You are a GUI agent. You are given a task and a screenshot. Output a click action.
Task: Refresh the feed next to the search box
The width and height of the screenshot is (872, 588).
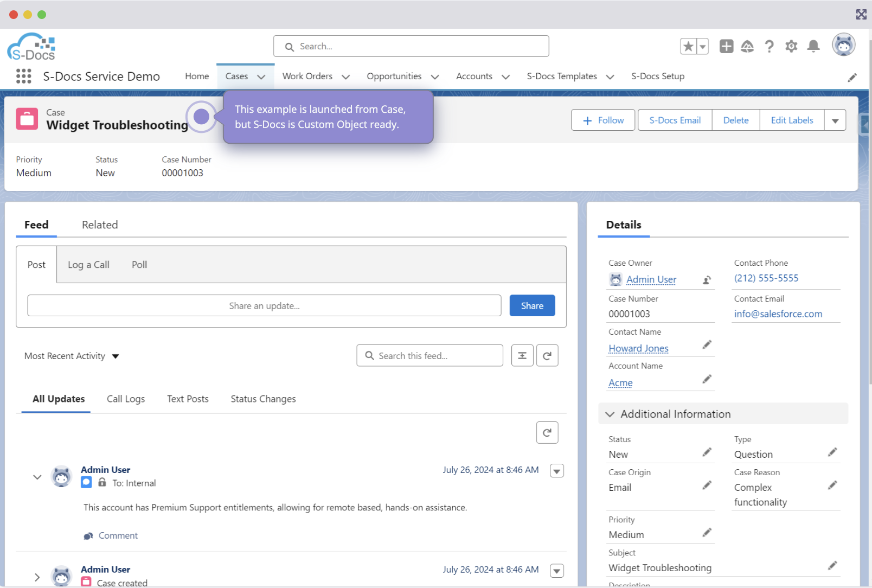[x=547, y=355]
